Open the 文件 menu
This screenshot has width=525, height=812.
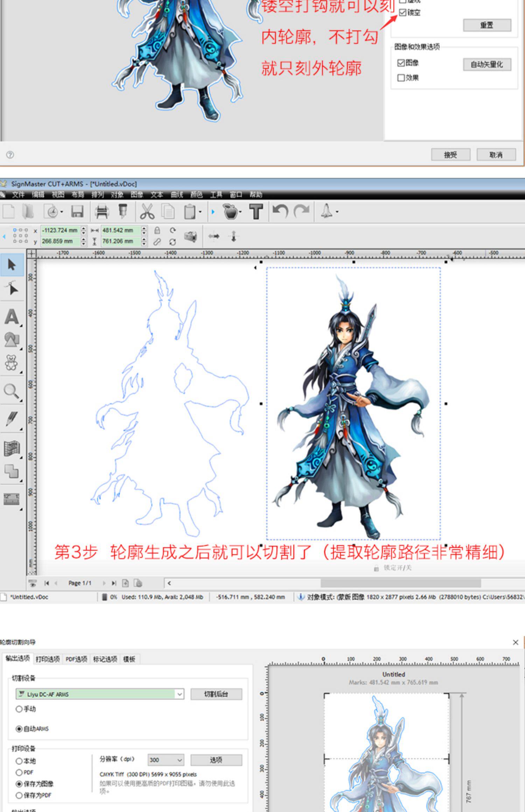pyautogui.click(x=18, y=195)
